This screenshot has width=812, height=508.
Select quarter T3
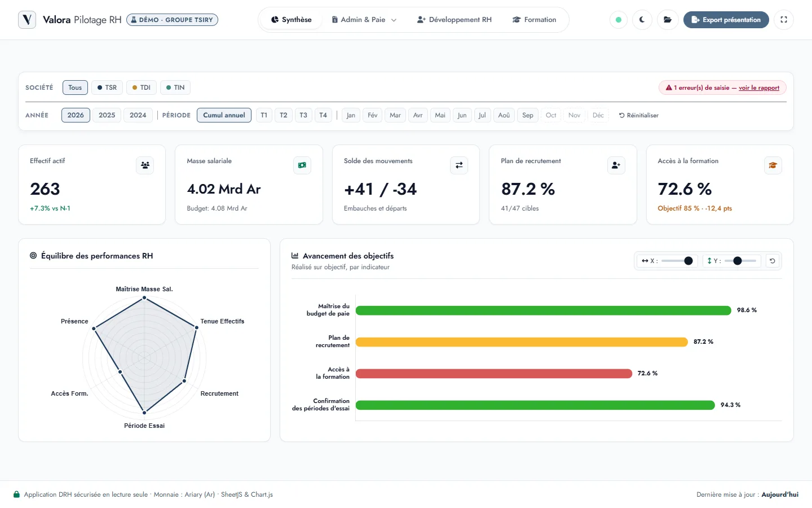[303, 115]
